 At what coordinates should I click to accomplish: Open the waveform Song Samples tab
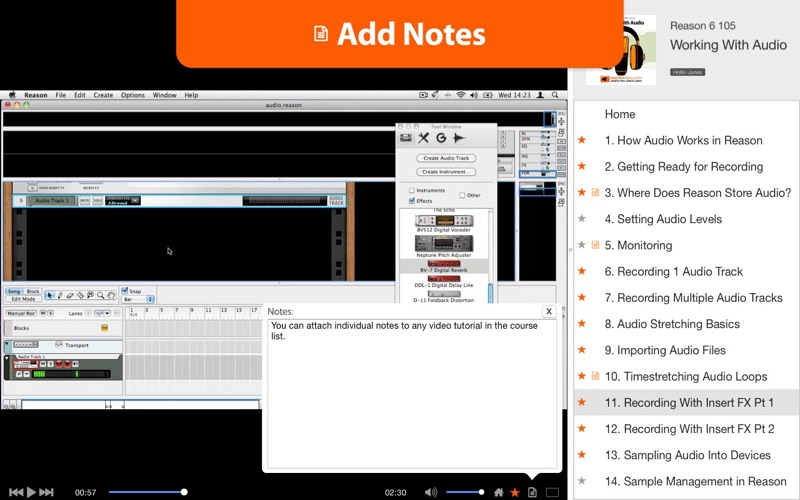point(459,138)
